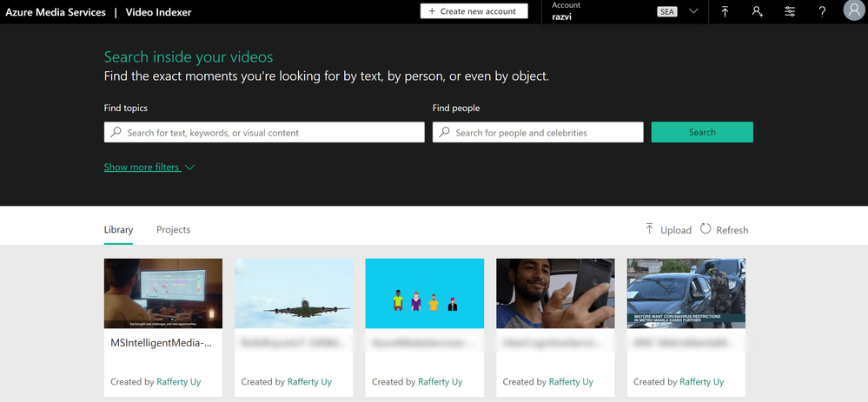Click the green Search button
Image resolution: width=868 pixels, height=402 pixels.
pos(702,132)
